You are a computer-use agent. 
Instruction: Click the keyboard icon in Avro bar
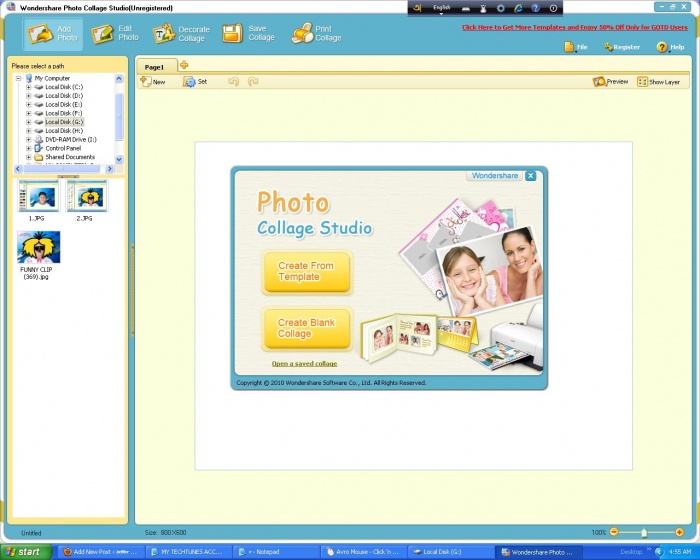point(466,8)
